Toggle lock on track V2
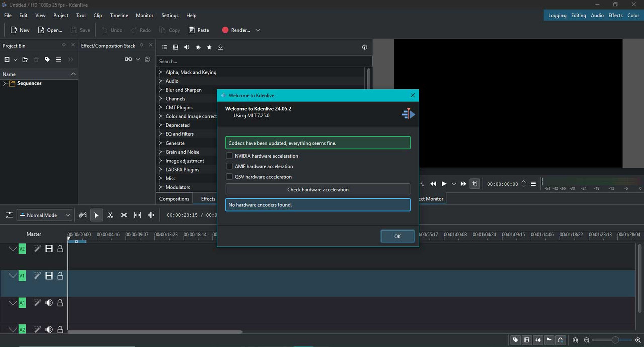The image size is (644, 347). pos(60,249)
